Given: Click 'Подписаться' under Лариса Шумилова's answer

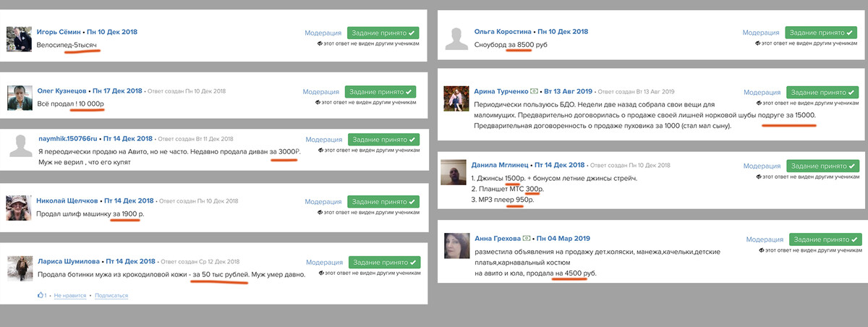Looking at the screenshot, I should coord(111,295).
